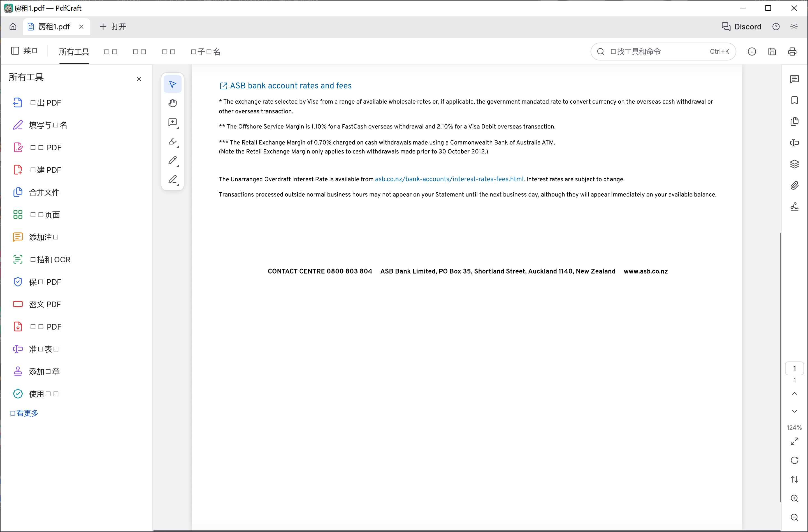Click the 打开 button

pyautogui.click(x=113, y=27)
